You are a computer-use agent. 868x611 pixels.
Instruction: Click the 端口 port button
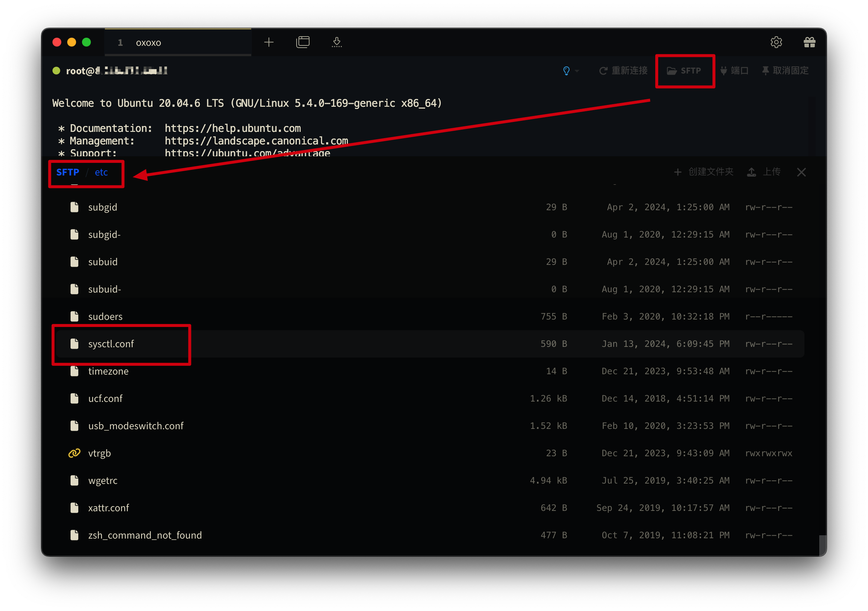(734, 71)
